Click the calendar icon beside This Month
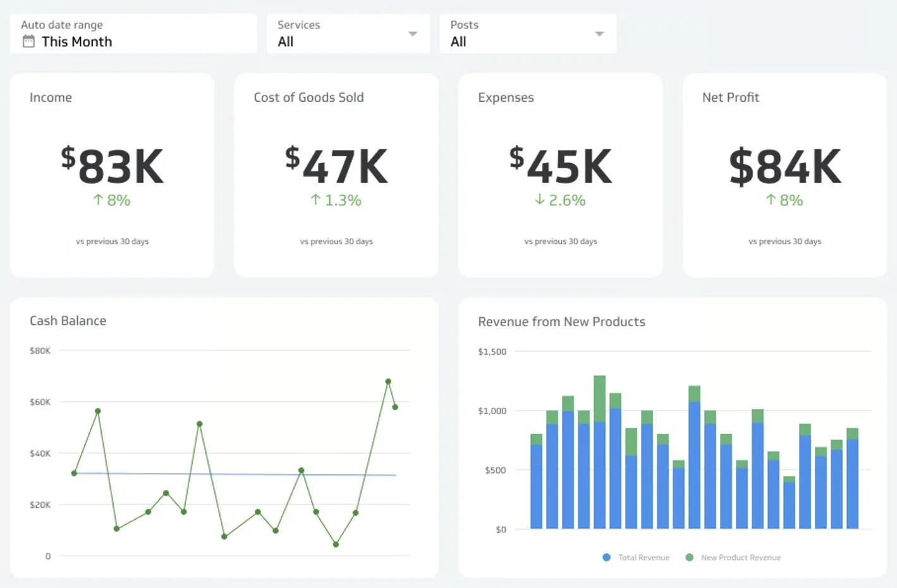The image size is (897, 588). coord(28,42)
